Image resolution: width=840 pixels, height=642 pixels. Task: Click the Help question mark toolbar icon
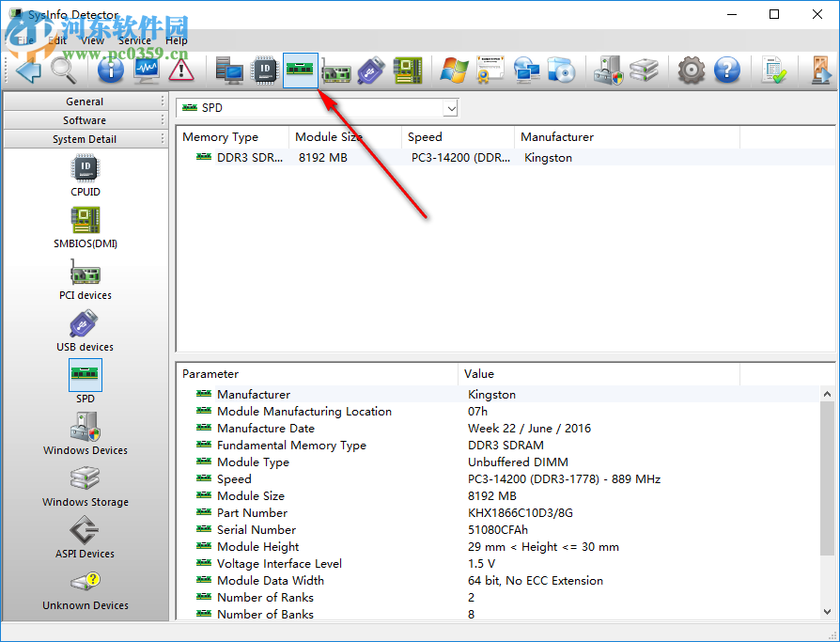[x=728, y=70]
